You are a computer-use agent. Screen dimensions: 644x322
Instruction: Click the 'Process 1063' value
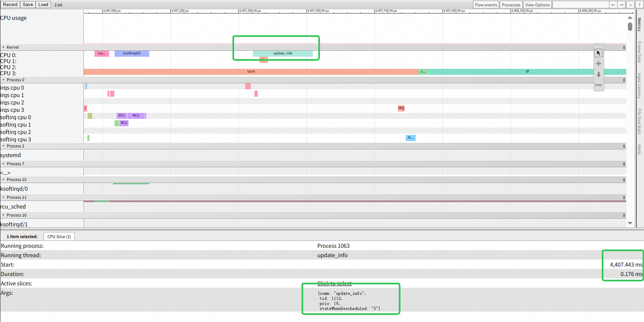click(x=333, y=246)
